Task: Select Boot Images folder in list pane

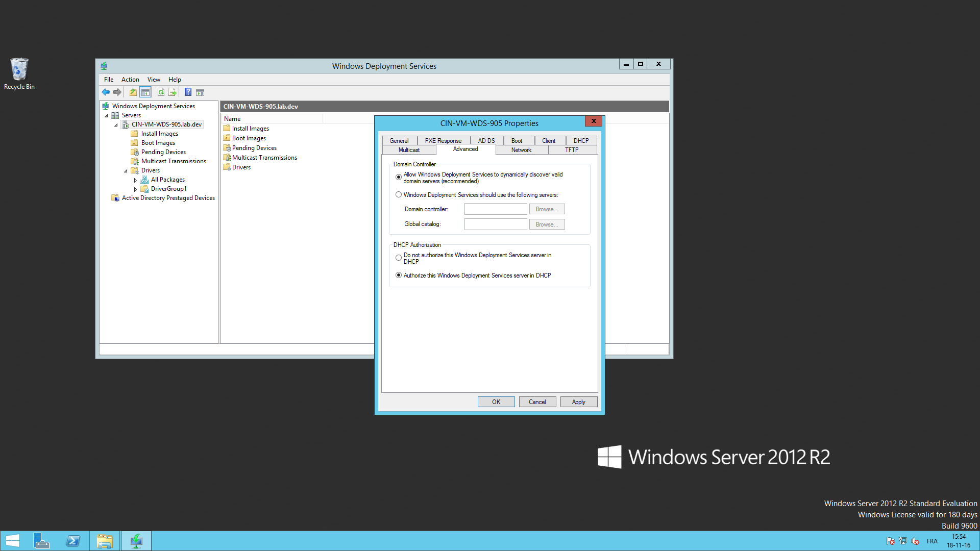Action: coord(249,138)
